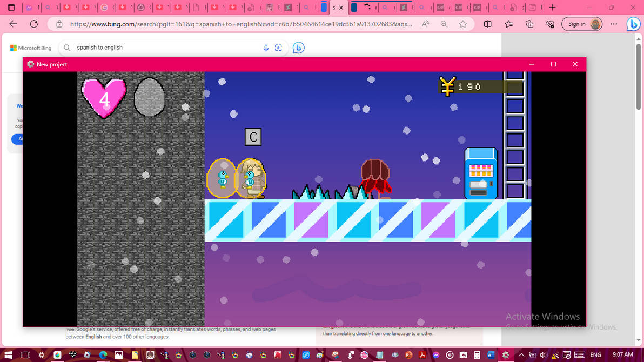Viewport: 644px width, 362px height.
Task: Click the 190 money amount
Action: click(469, 86)
